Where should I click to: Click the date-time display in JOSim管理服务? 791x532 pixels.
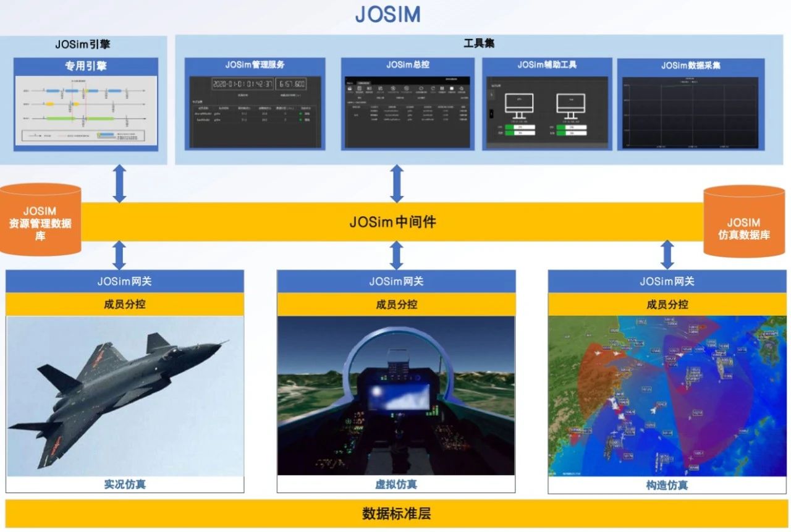tap(242, 84)
